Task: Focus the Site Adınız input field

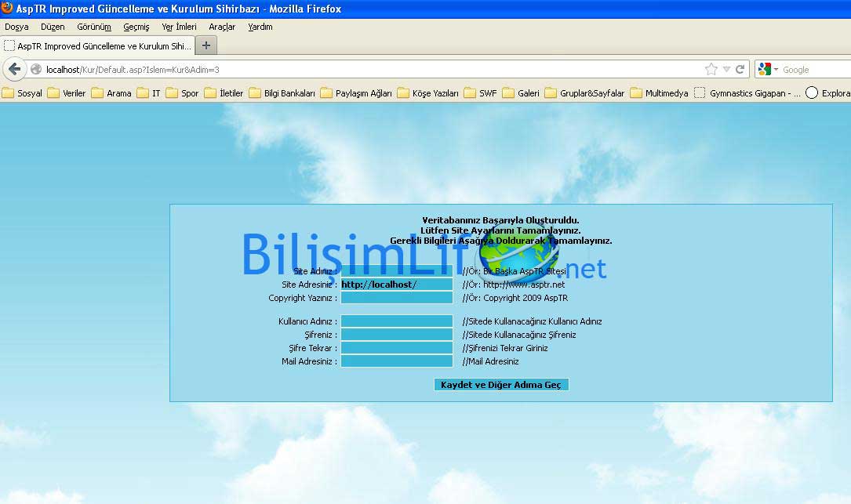Action: [x=397, y=271]
